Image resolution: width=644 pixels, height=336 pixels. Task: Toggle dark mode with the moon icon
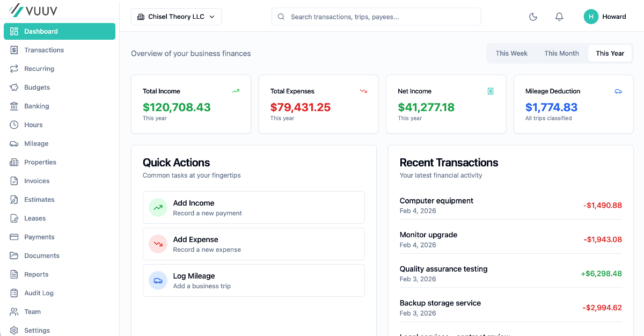coord(533,17)
